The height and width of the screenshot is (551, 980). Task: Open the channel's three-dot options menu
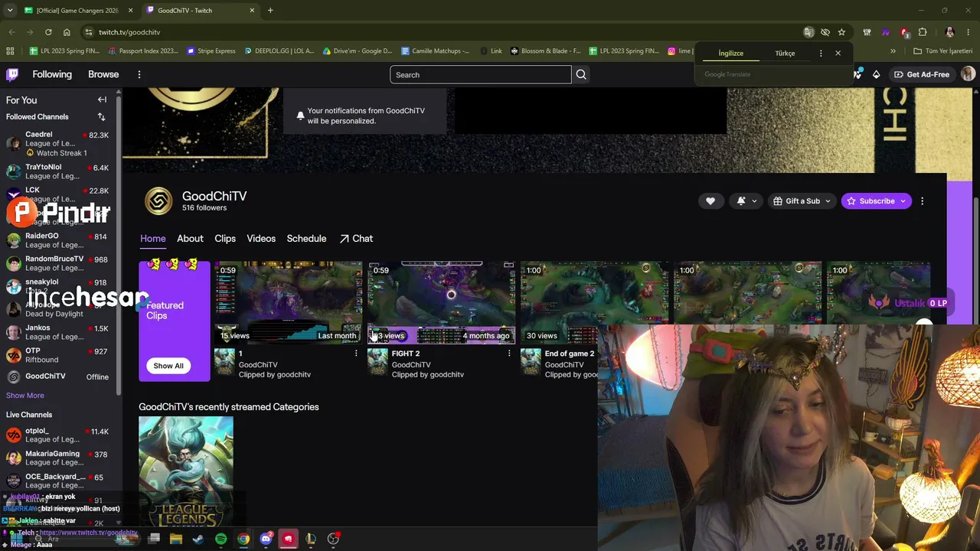pyautogui.click(x=922, y=201)
